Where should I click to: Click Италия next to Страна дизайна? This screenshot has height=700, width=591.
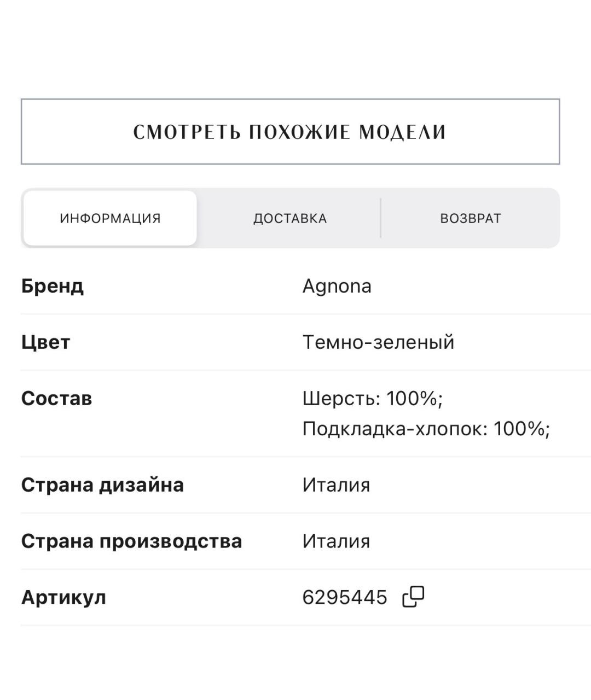tap(337, 485)
